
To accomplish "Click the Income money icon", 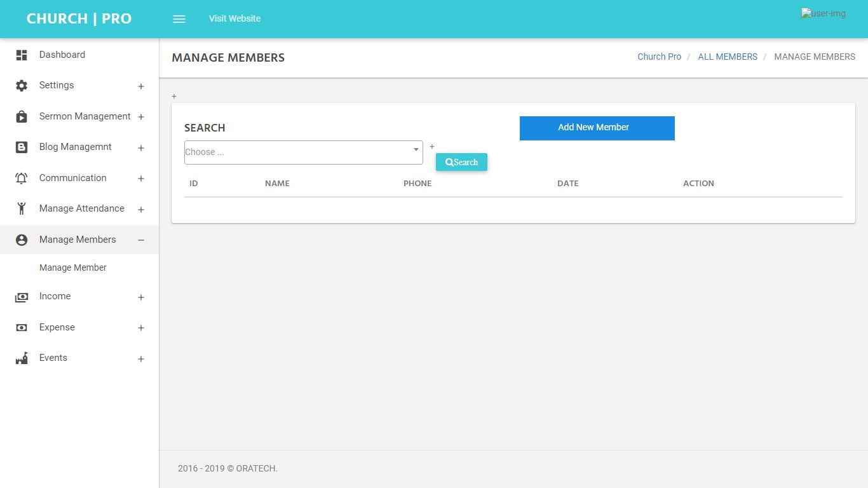I will coord(22,297).
